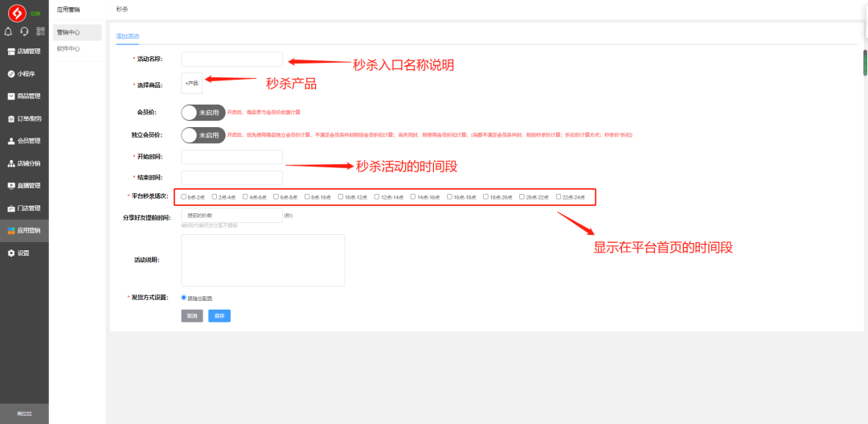Click the blue 保存 save button
Screen dimensions: 868x424
click(219, 316)
